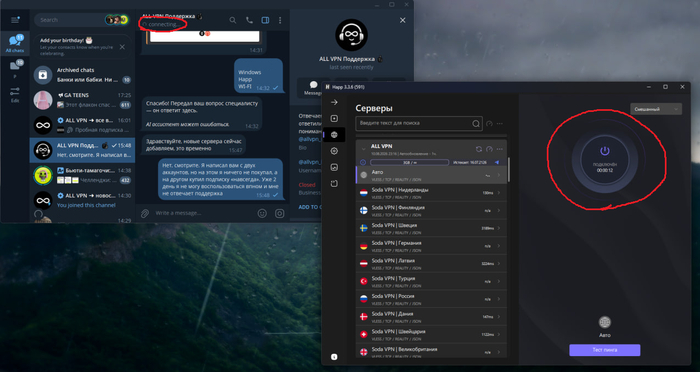Open the Смешанный mode dropdown
This screenshot has width=700, height=372.
[656, 109]
